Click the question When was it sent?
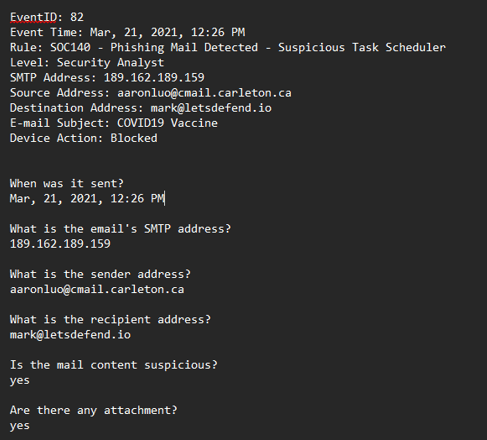Image resolution: width=487 pixels, height=440 pixels. pyautogui.click(x=67, y=183)
